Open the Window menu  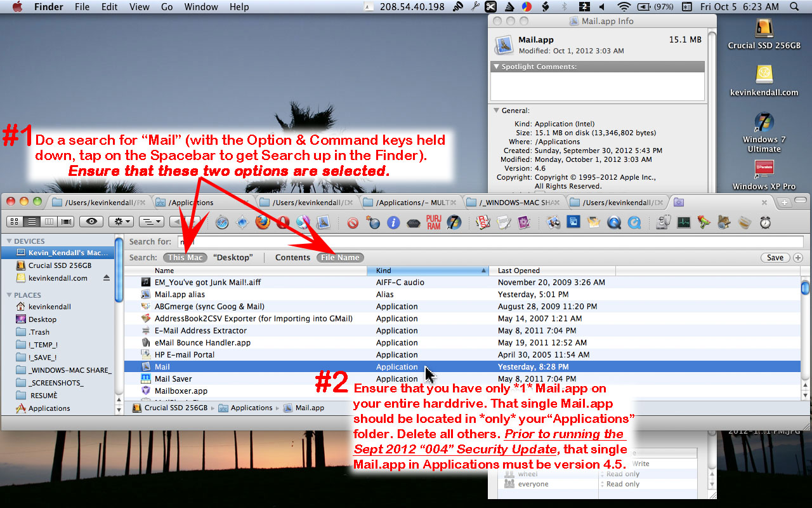201,7
